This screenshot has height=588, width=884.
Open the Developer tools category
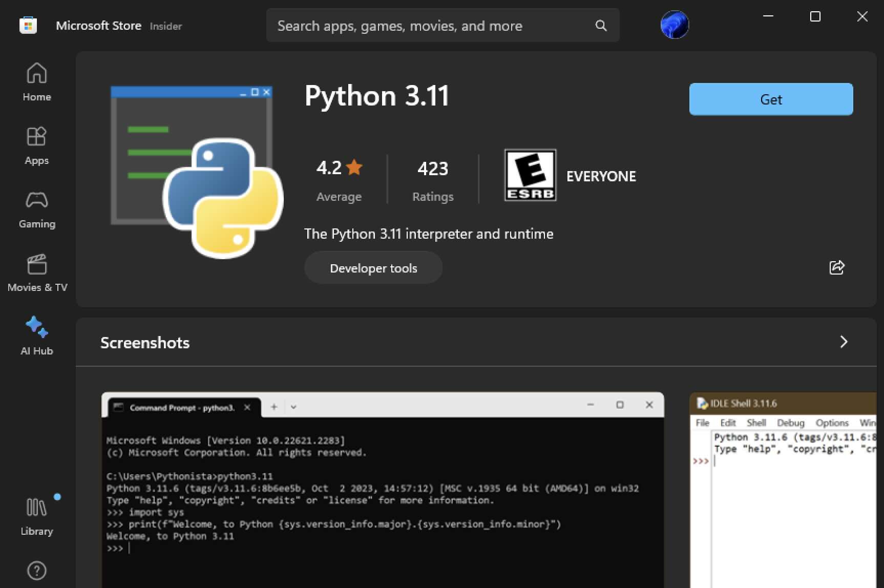373,268
